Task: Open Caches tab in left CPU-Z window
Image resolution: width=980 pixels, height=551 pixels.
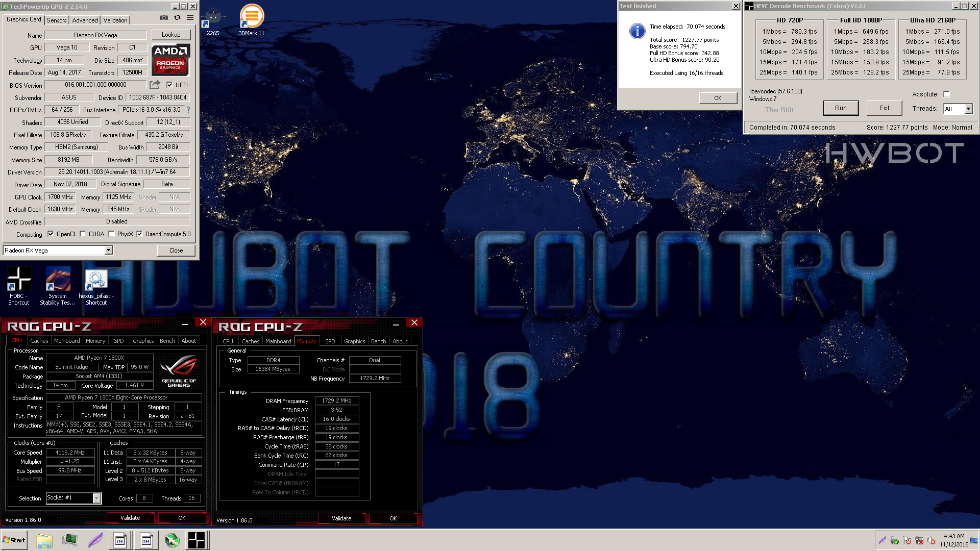Action: 39,341
